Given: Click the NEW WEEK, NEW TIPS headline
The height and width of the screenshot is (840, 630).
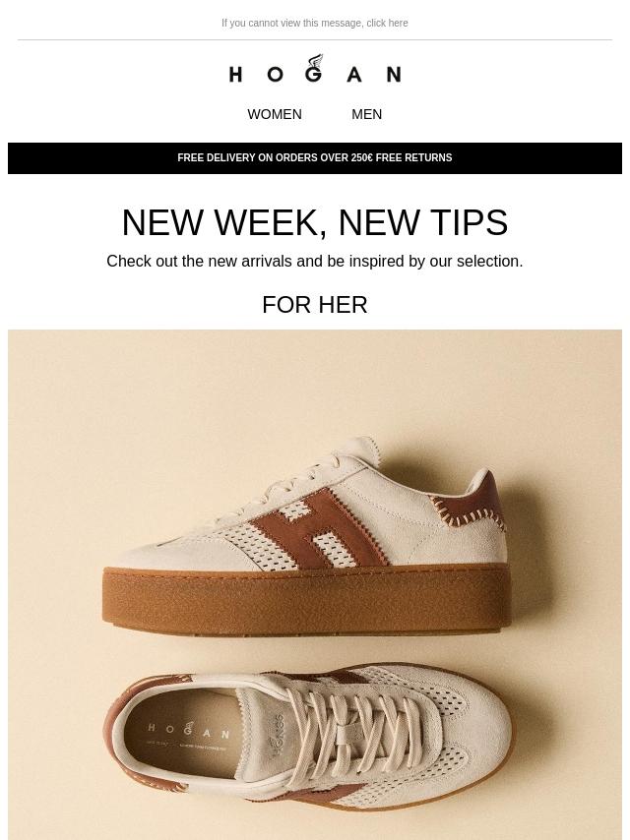Looking at the screenshot, I should point(315,222).
